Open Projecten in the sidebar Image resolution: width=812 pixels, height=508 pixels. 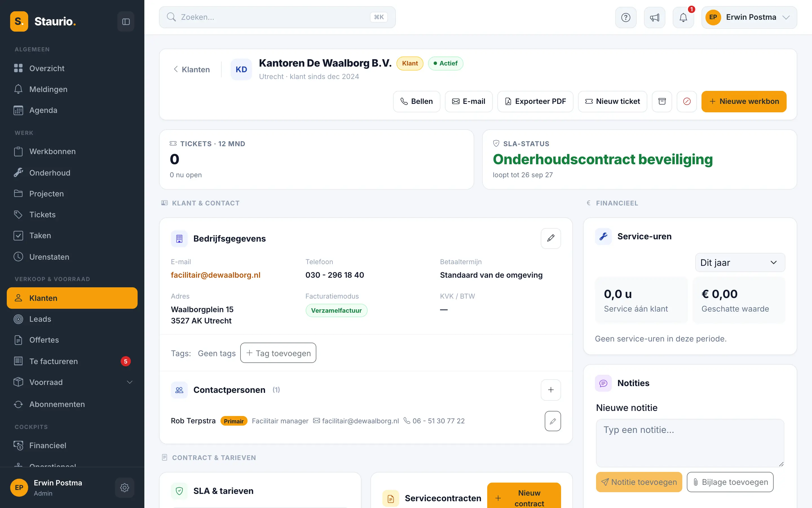point(72,194)
